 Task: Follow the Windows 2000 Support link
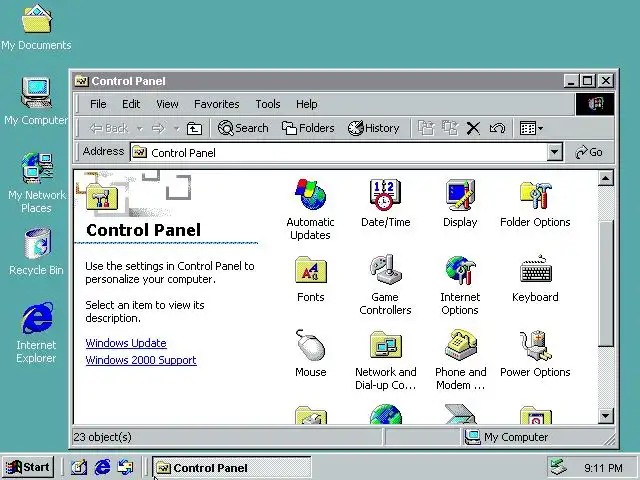click(x=141, y=360)
